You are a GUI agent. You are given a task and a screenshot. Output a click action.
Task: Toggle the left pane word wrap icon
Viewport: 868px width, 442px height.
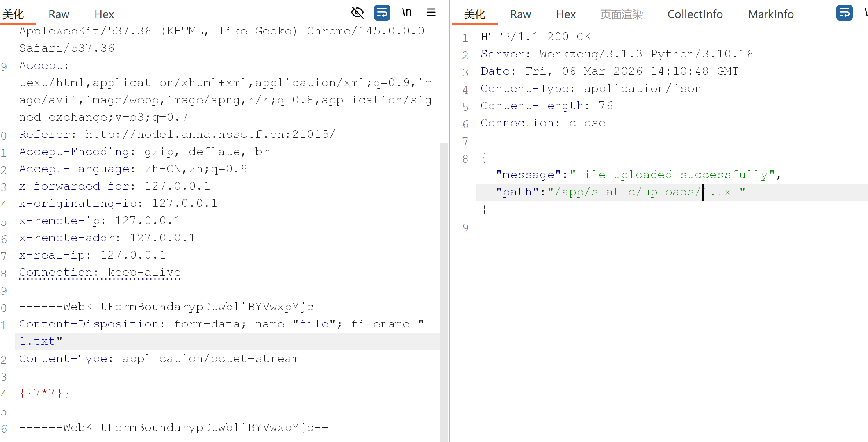382,13
